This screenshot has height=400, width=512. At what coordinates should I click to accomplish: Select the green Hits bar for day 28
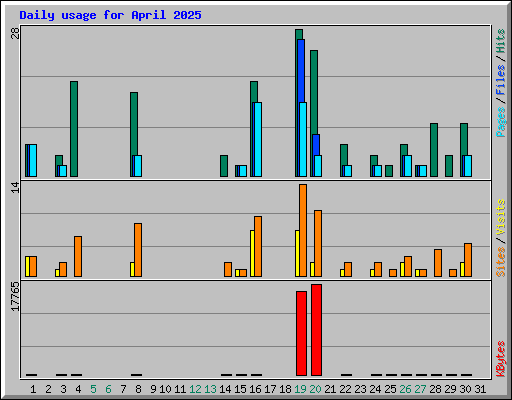[434, 150]
